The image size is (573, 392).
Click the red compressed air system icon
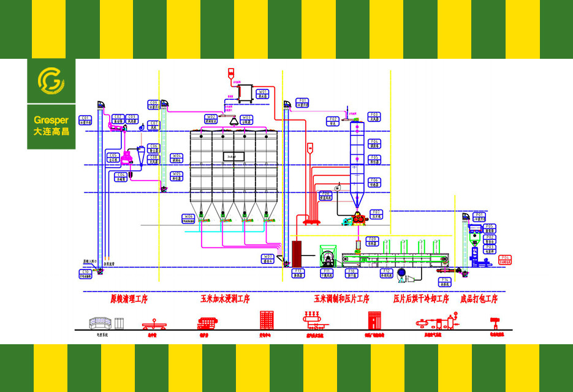438,321
